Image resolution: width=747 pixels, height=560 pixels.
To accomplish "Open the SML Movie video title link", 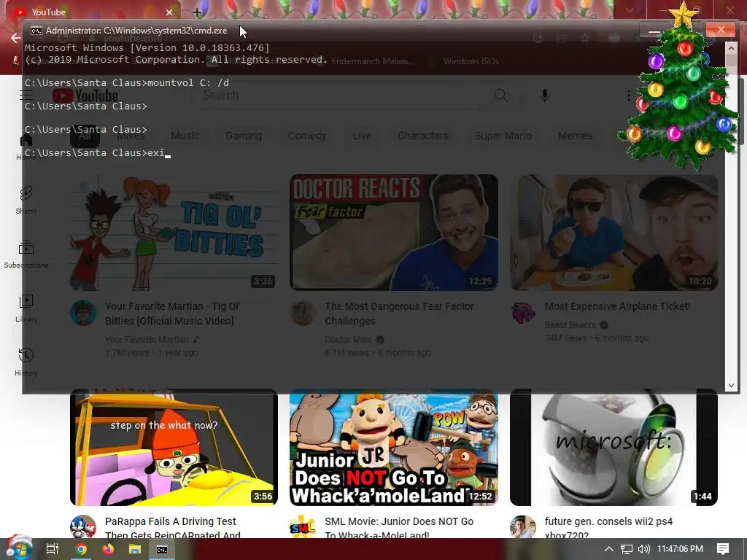I will 399,528.
